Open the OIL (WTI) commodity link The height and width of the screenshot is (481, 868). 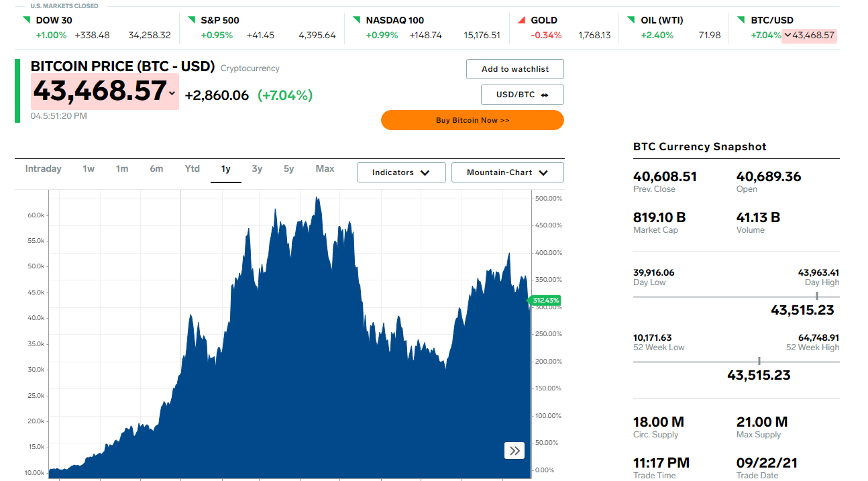click(662, 20)
